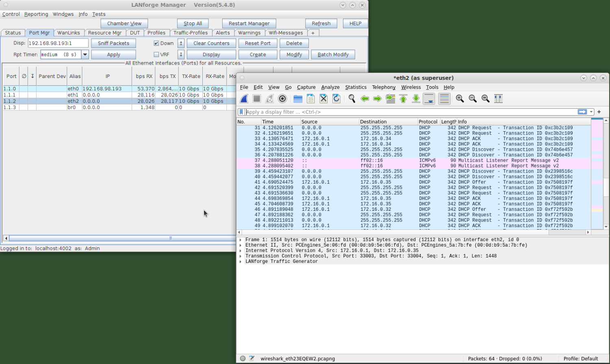Click the button right of VRF checkbox
The image size is (610, 364).
click(x=181, y=54)
